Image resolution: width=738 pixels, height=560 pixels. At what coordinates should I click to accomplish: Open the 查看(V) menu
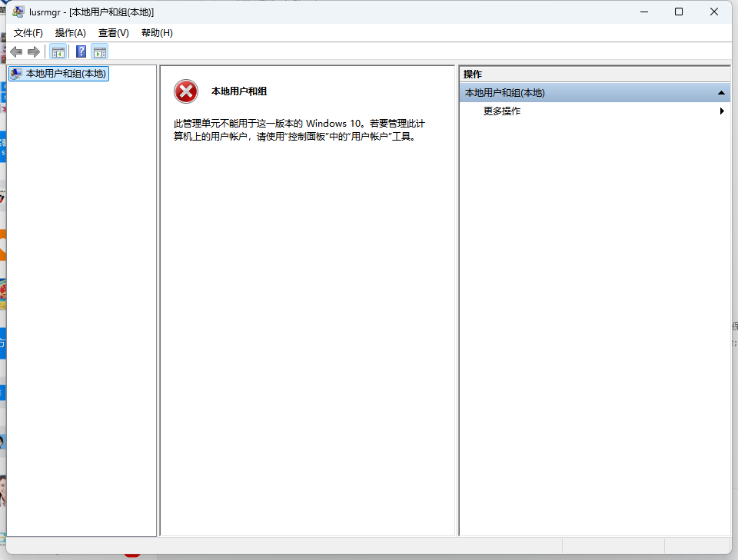114,33
